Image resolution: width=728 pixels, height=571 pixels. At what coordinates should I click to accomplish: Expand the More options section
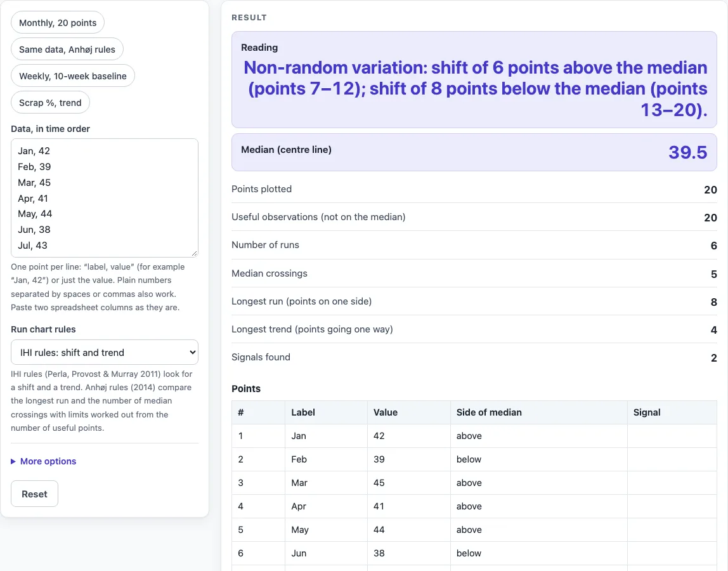click(x=48, y=461)
